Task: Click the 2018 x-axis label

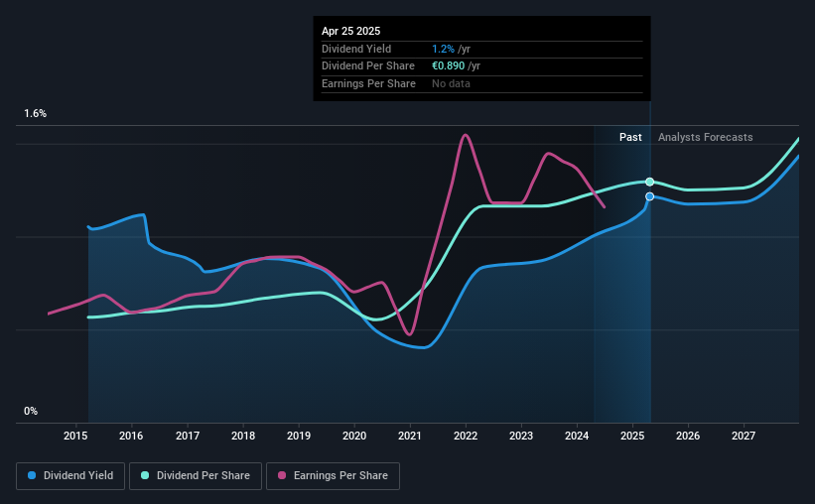Action: (243, 436)
